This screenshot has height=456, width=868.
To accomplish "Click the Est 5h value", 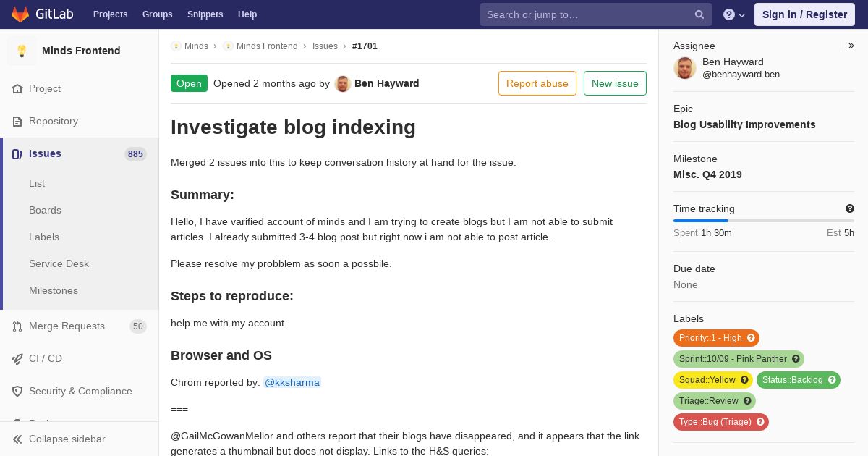I will point(841,233).
